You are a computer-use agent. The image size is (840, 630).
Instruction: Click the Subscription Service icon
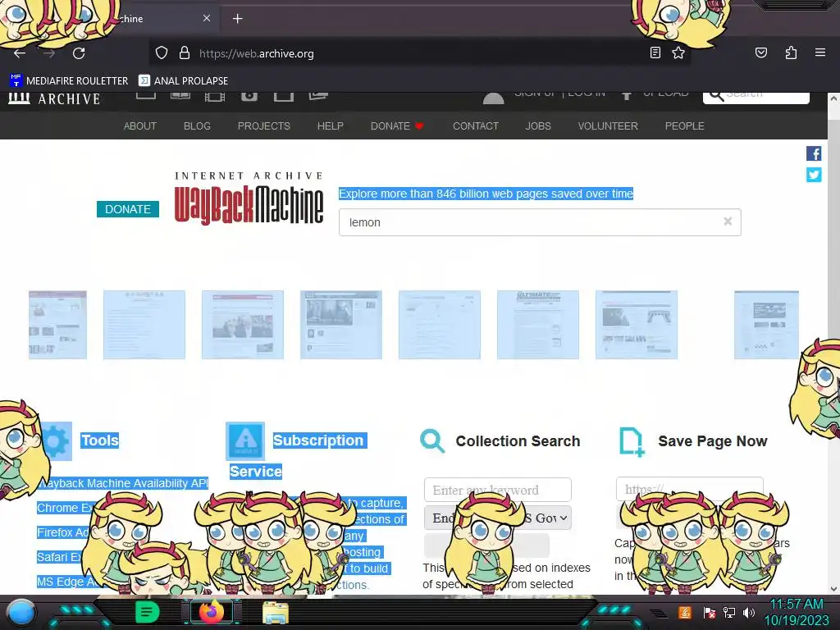[x=244, y=441]
